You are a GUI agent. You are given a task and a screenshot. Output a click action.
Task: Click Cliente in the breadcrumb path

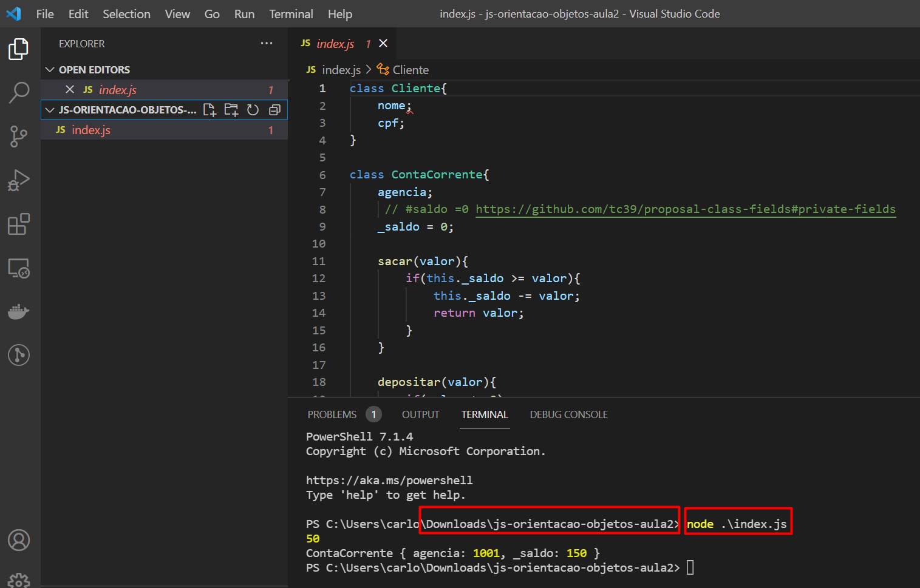pos(411,70)
